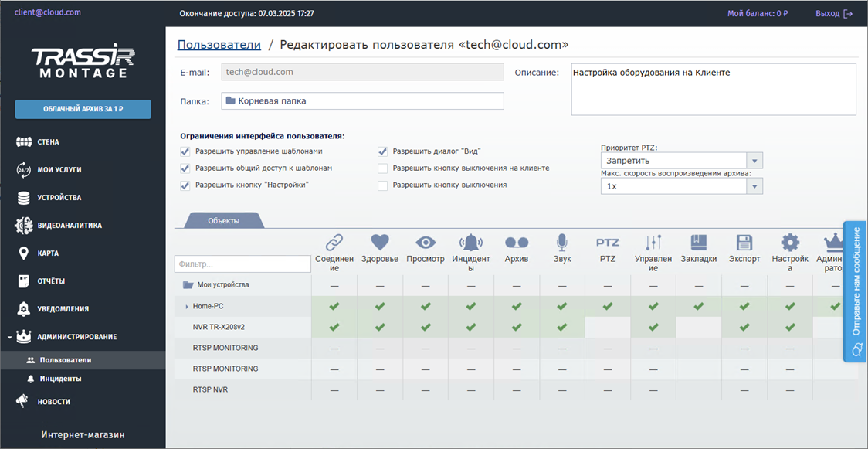Toggle PTZ permission for NVR TR-X208v2
This screenshot has height=449, width=868.
pos(608,327)
